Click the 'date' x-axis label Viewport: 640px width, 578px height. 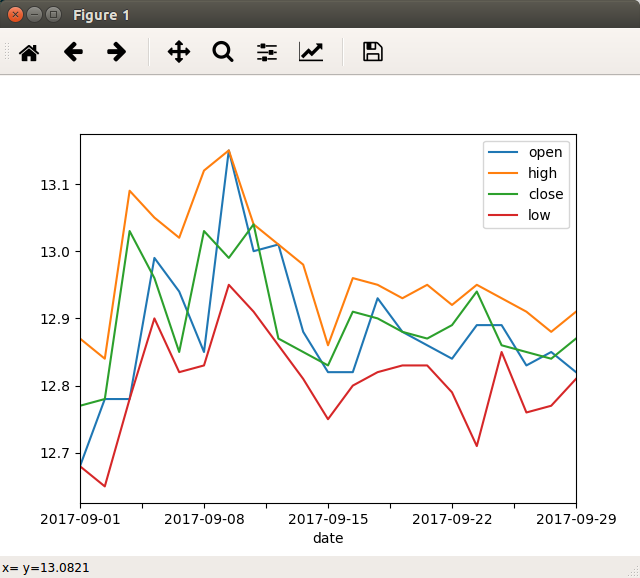click(x=328, y=538)
